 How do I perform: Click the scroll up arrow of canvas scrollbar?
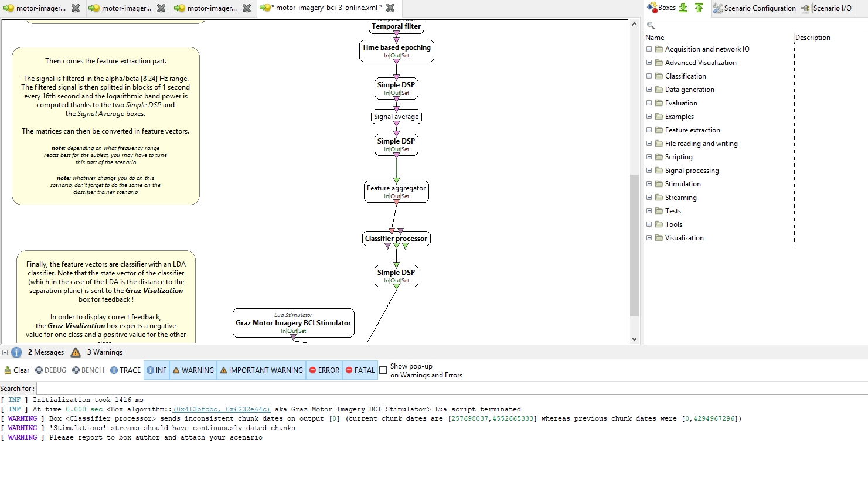click(x=634, y=25)
